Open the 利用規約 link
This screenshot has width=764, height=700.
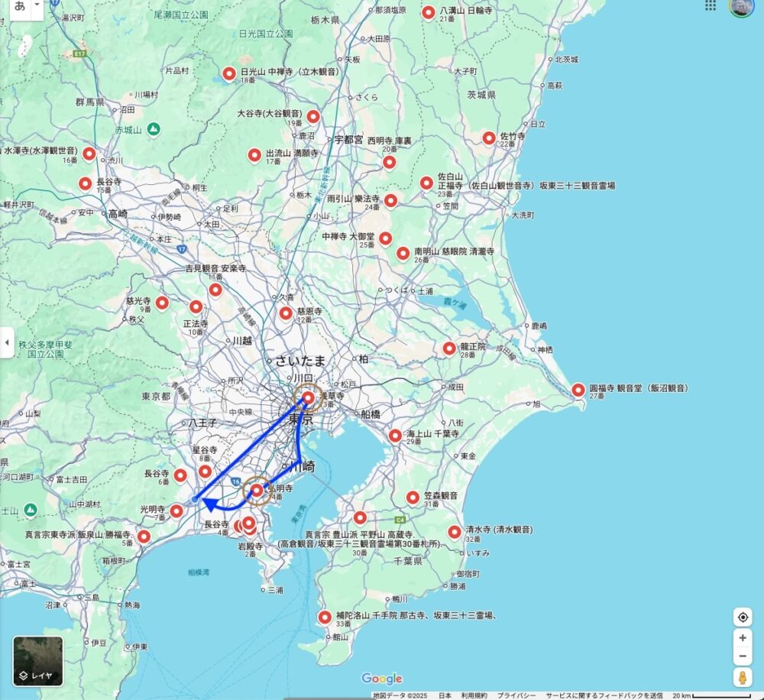click(x=474, y=695)
